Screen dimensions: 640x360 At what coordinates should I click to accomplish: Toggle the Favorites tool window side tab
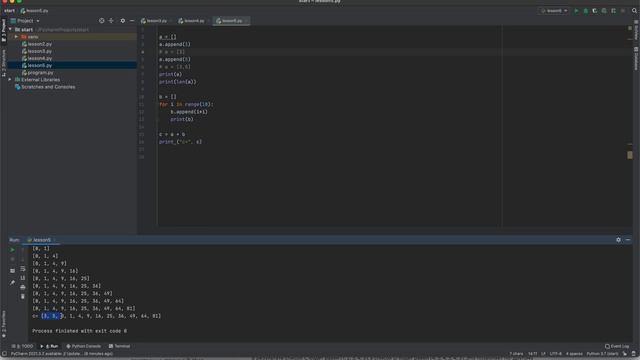point(4,323)
